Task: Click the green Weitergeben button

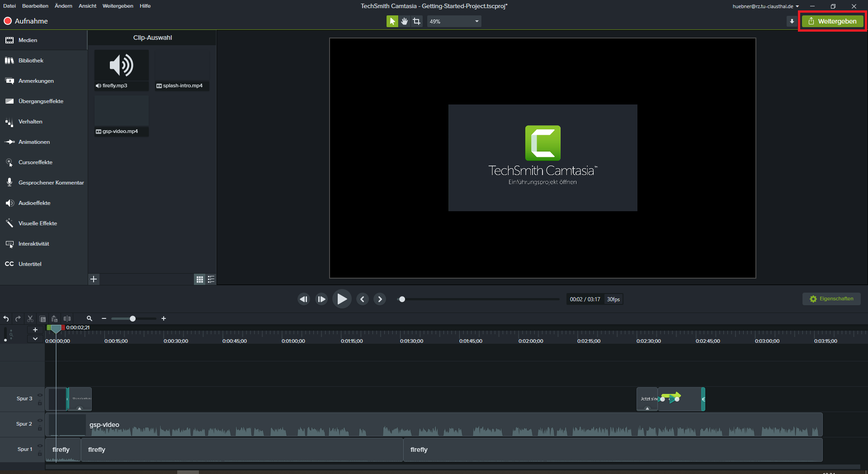Action: pos(832,21)
